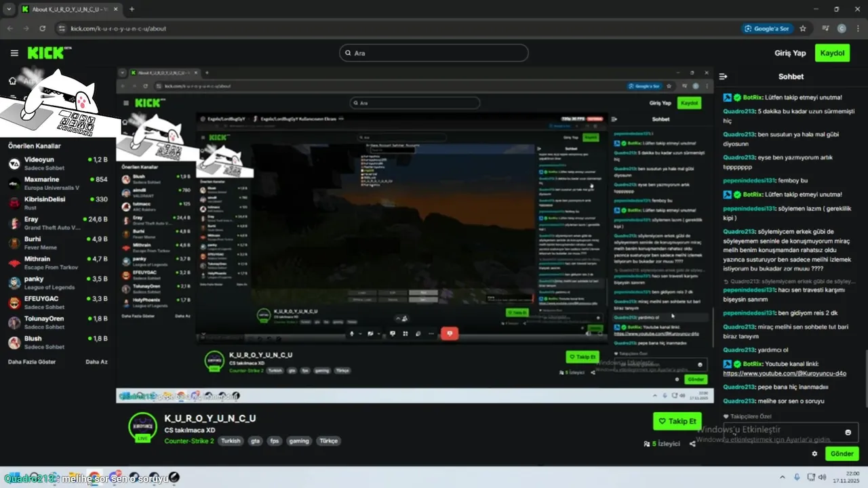Click gaming tag in large info bar
Image resolution: width=868 pixels, height=488 pixels.
click(298, 441)
